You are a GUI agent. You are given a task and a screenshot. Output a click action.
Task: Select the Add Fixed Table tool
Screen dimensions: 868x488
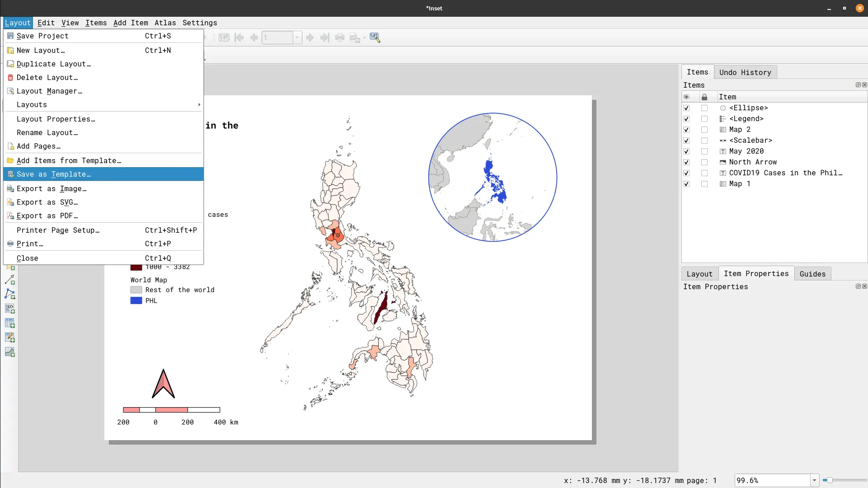click(10, 338)
